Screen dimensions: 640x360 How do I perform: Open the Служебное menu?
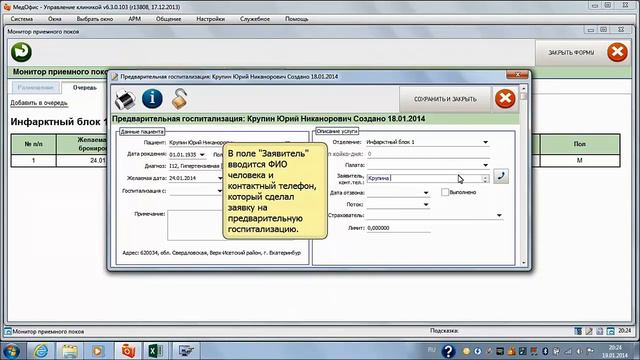255,19
